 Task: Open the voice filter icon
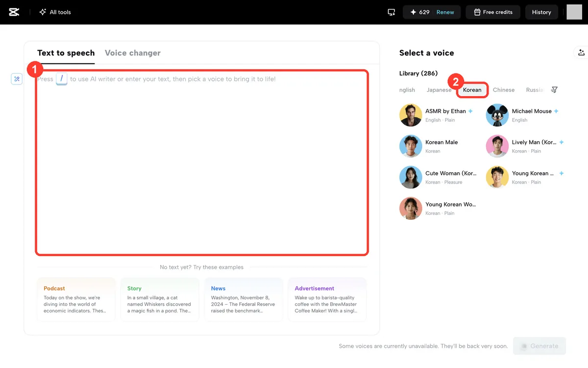tap(554, 90)
